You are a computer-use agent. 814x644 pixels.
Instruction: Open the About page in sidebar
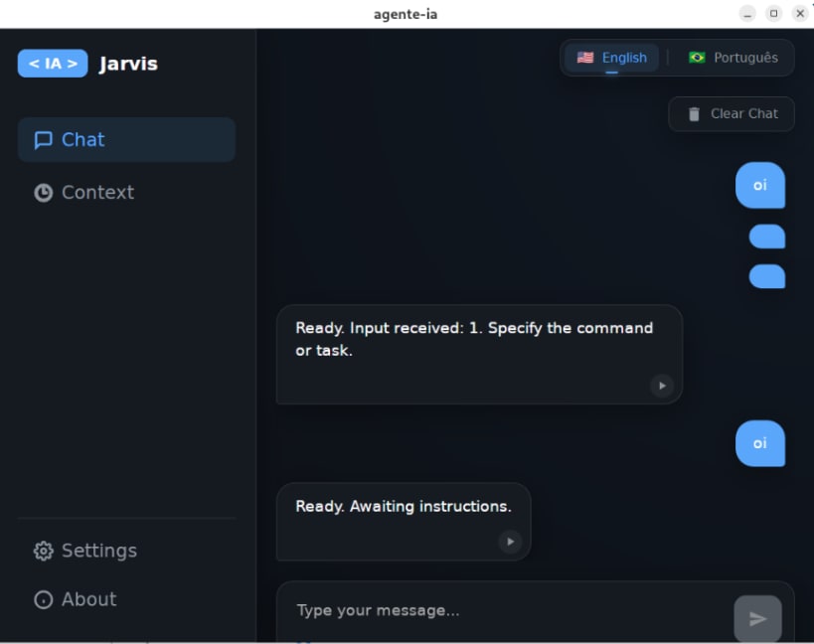[126, 599]
